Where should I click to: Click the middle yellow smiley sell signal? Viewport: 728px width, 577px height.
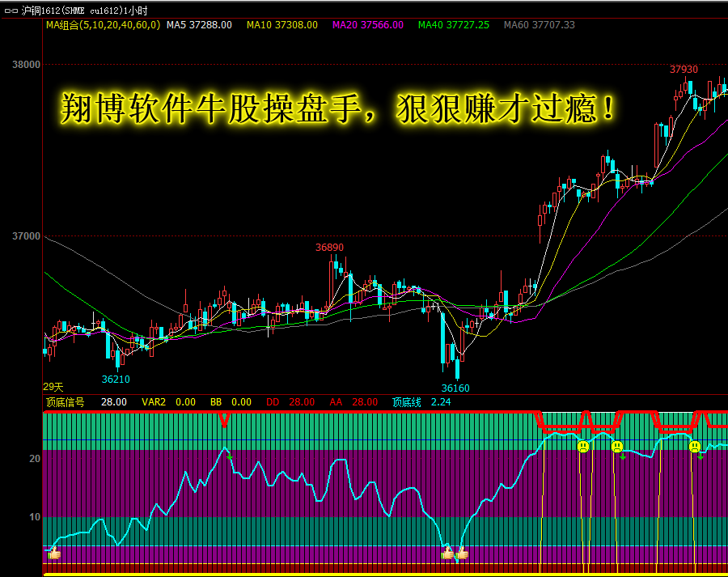click(617, 447)
